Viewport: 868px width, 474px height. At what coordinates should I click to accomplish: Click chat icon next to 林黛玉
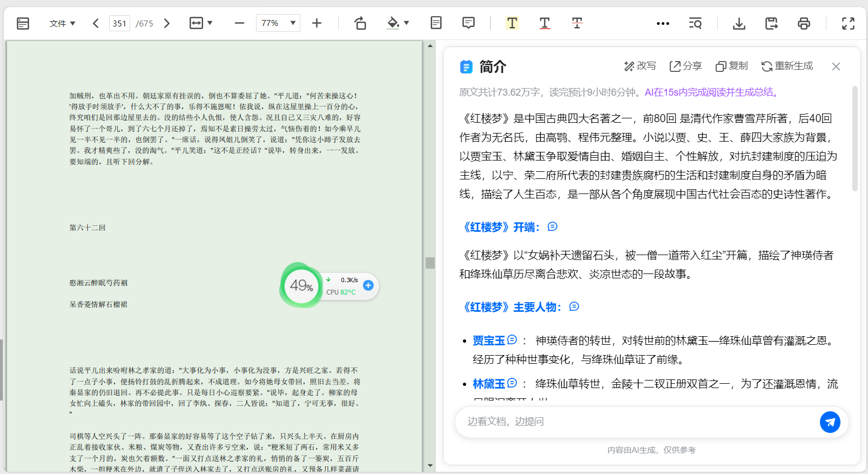pyautogui.click(x=512, y=383)
